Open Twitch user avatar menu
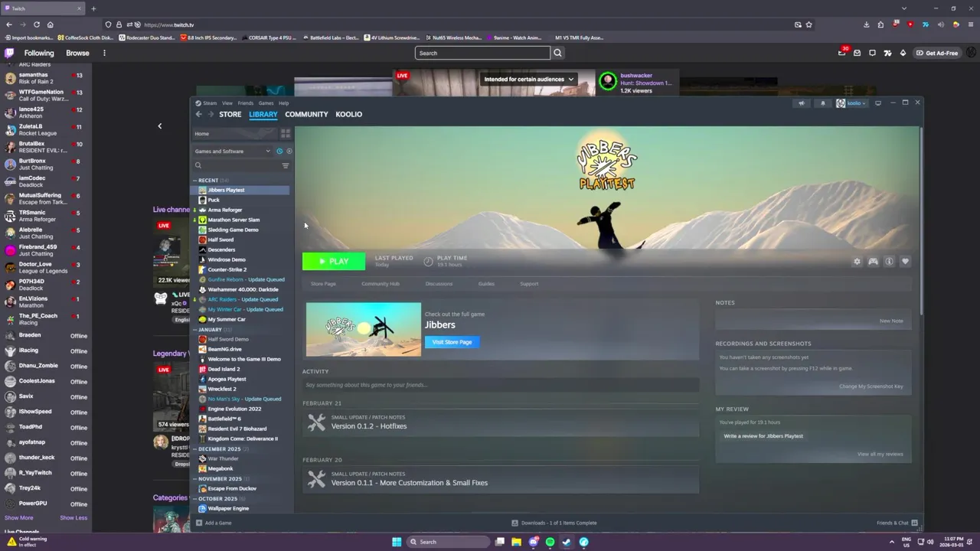980x551 pixels. [971, 53]
